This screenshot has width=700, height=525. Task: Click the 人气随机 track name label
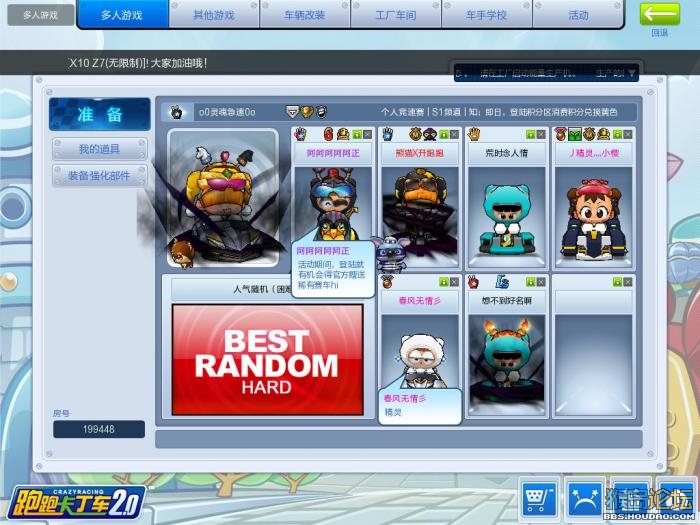click(x=262, y=289)
